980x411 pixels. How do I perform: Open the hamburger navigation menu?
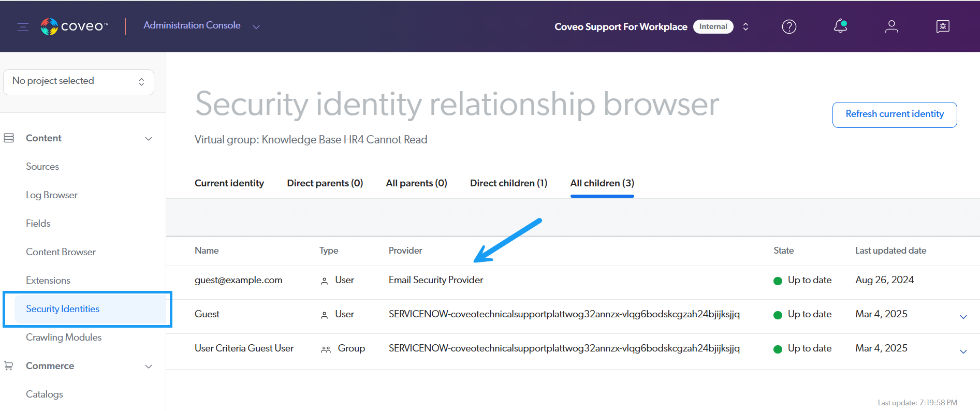[x=23, y=26]
